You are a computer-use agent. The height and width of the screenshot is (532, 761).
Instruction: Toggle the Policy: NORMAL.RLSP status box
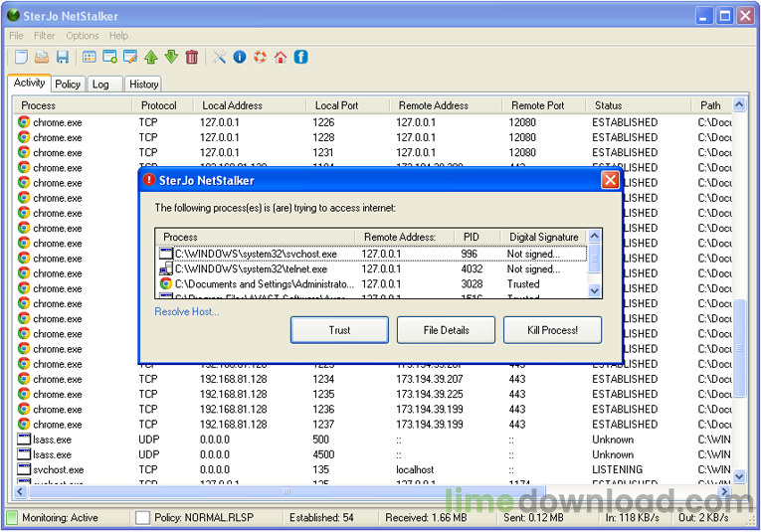point(142,518)
